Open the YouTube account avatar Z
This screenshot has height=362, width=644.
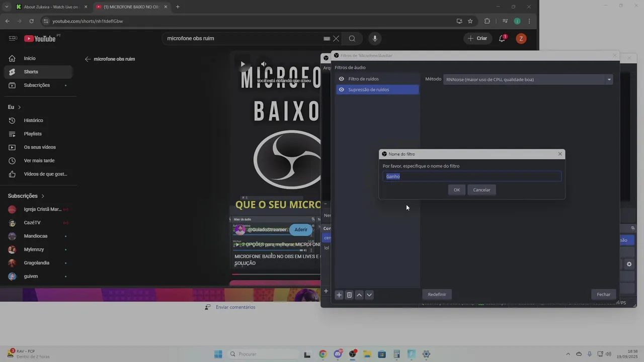tap(521, 38)
